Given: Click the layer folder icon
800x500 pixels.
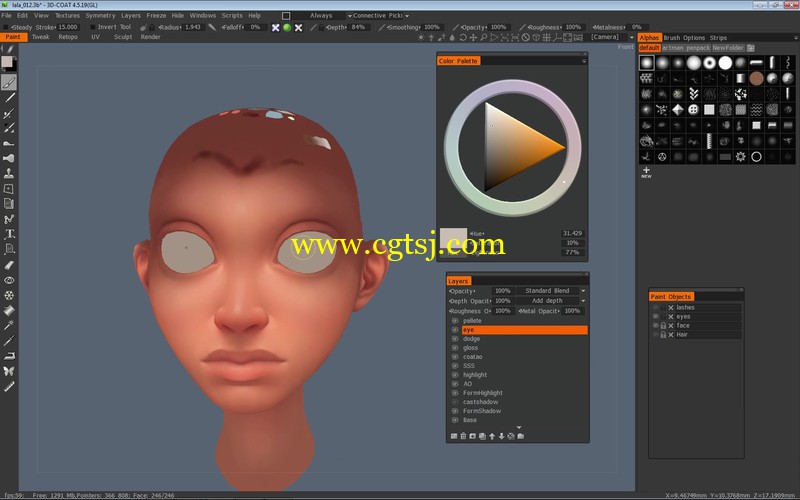Looking at the screenshot, I should (x=520, y=436).
